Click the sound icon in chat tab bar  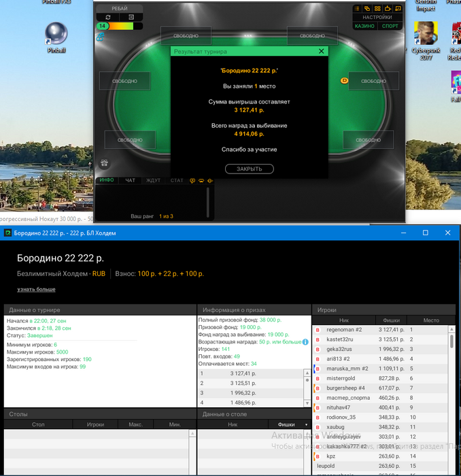click(210, 181)
